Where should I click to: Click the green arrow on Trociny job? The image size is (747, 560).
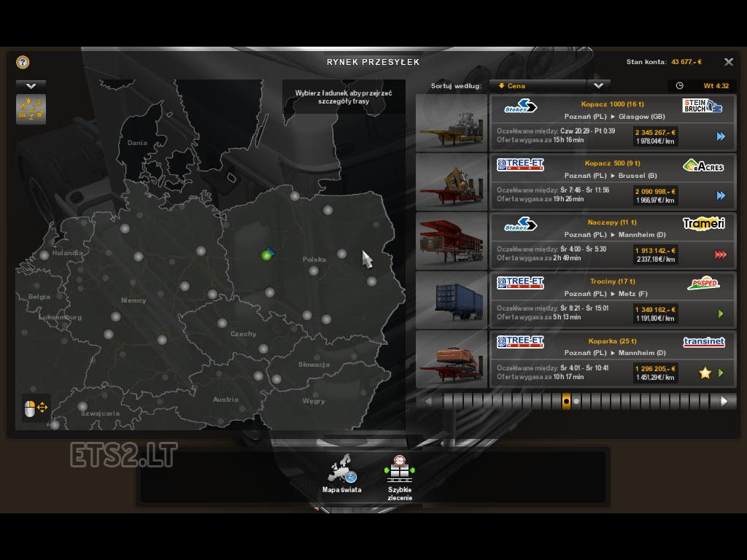(x=721, y=314)
